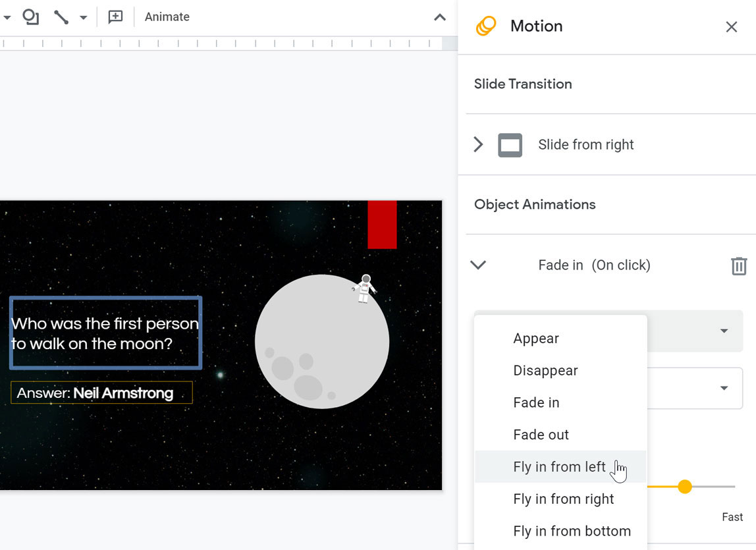Delete the Fade in animation

click(738, 266)
